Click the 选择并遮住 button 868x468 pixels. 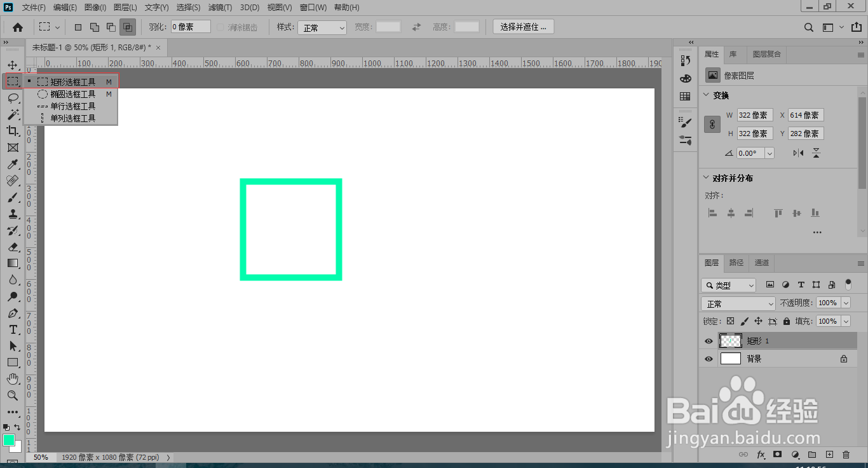pyautogui.click(x=523, y=27)
